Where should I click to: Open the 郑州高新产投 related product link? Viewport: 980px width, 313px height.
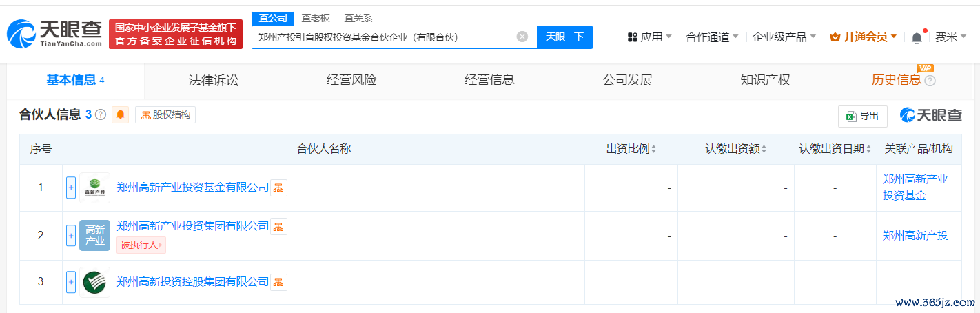[915, 236]
